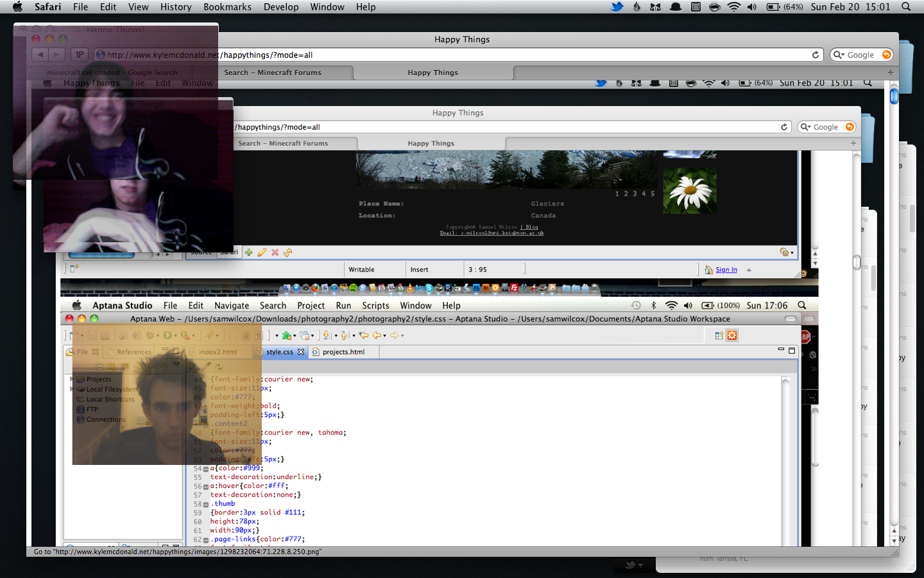Toggle the Caffeine coffee cup in the top menu bar

[714, 7]
